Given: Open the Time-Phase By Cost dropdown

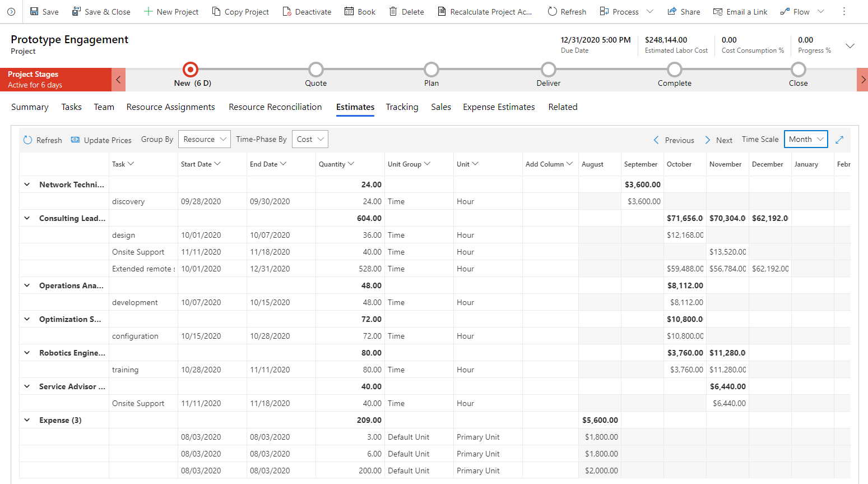Looking at the screenshot, I should 310,140.
